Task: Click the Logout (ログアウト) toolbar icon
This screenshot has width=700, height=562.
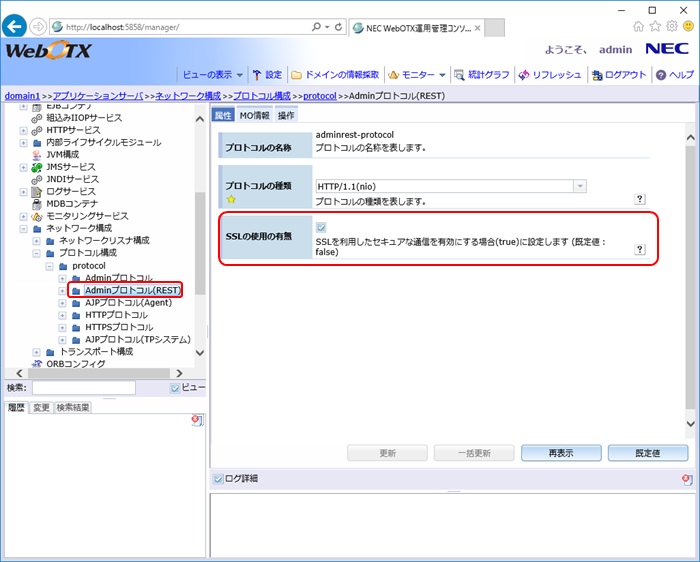Action: (618, 74)
